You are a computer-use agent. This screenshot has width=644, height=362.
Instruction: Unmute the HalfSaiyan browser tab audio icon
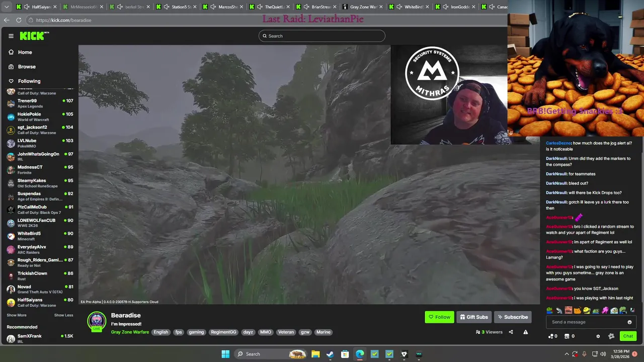point(27,7)
